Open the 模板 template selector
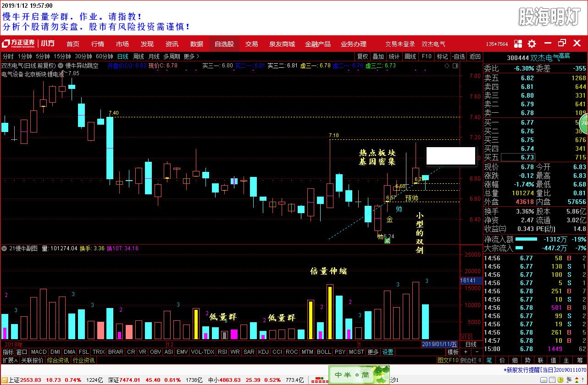Viewport: 588px width, 385px height. 453,352
